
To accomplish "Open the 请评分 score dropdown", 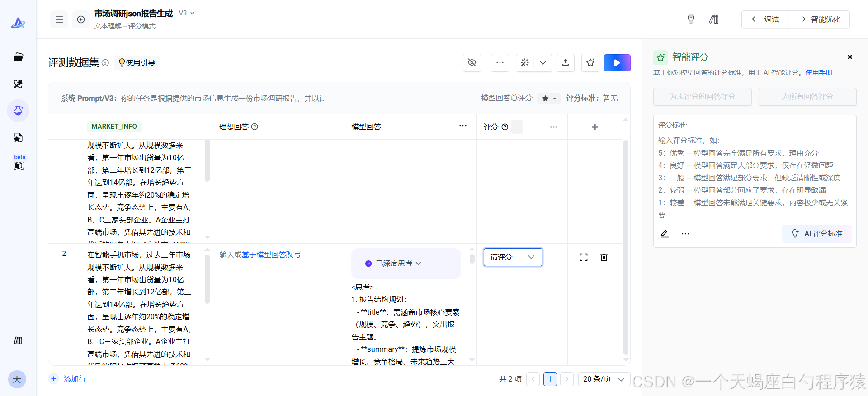I will click(x=513, y=257).
